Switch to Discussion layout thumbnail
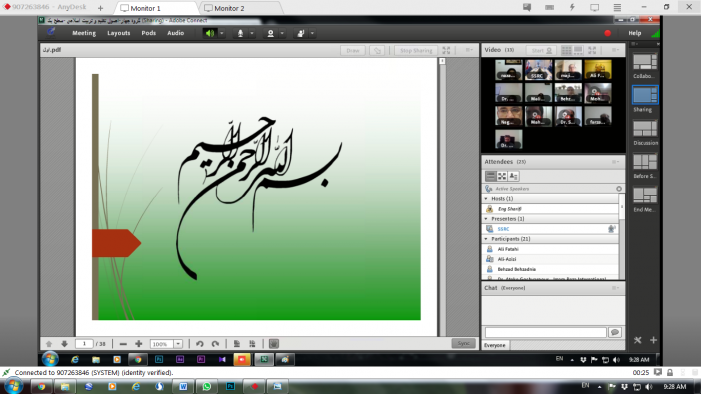The height and width of the screenshot is (394, 701). 645,129
